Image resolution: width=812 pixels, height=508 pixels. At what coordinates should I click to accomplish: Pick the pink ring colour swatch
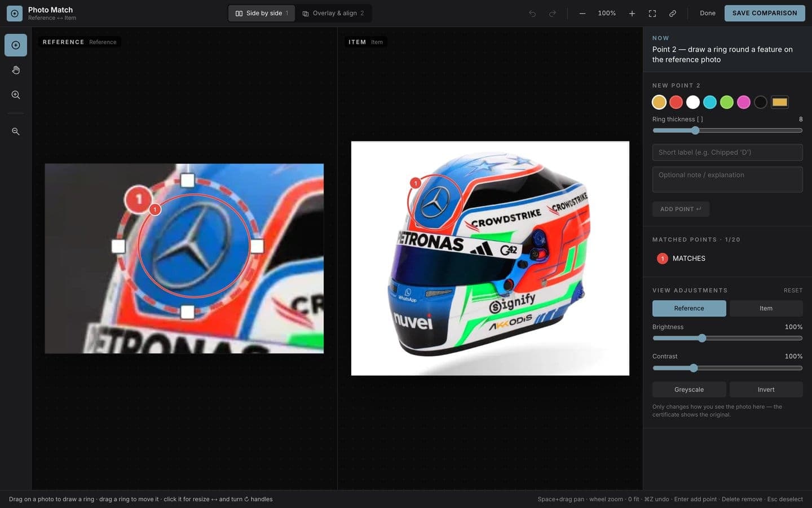click(744, 102)
